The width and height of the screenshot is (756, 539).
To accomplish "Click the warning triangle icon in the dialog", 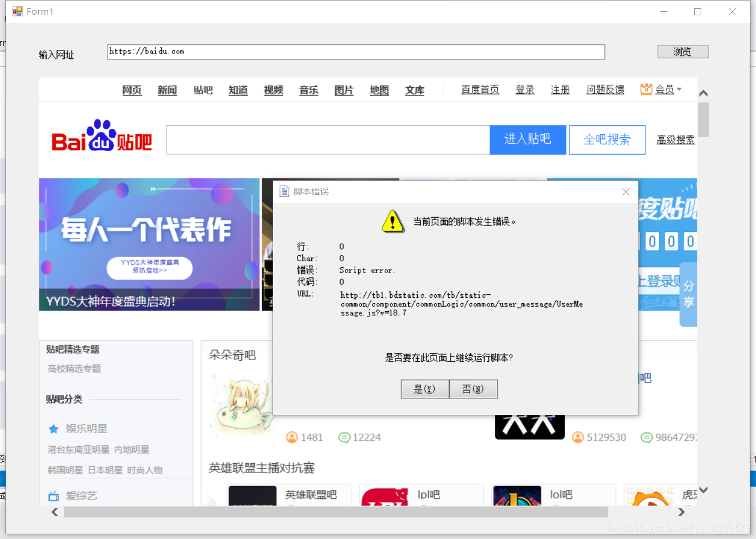I will pos(392,221).
